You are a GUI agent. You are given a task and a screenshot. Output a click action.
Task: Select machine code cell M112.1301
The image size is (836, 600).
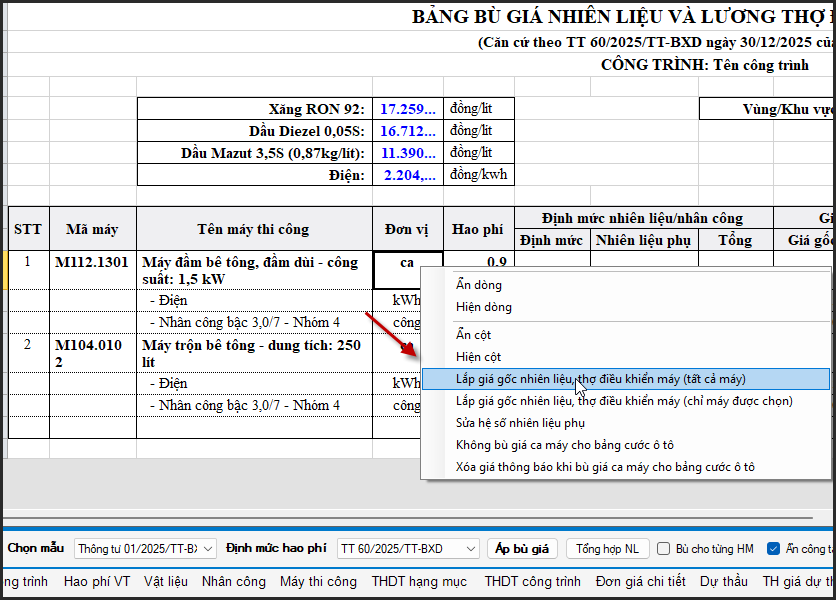(x=92, y=262)
